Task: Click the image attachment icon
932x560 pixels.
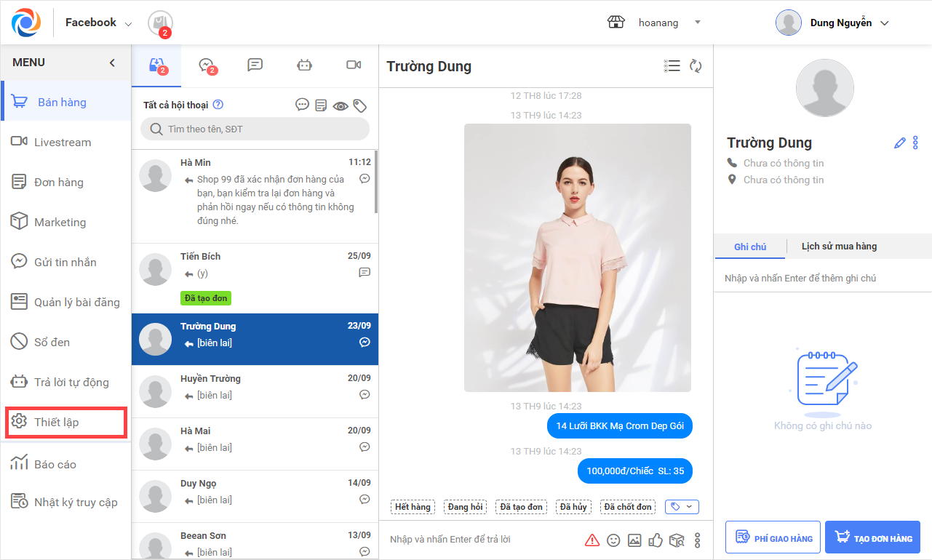Action: pyautogui.click(x=634, y=540)
